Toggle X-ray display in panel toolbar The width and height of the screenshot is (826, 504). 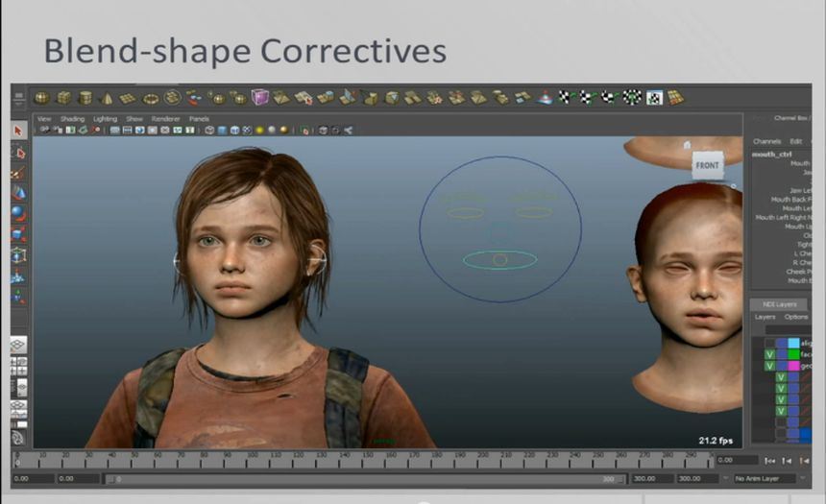[x=323, y=131]
